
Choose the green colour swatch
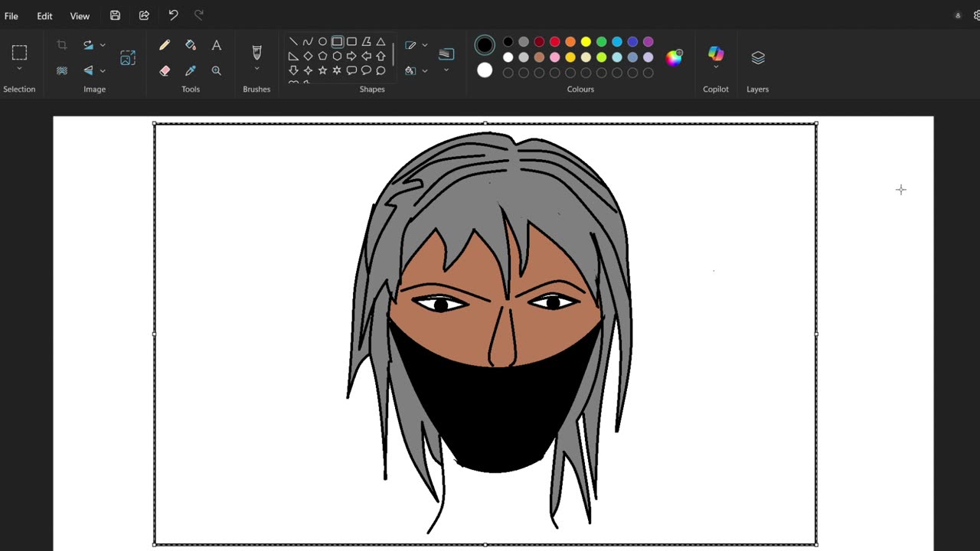[602, 42]
